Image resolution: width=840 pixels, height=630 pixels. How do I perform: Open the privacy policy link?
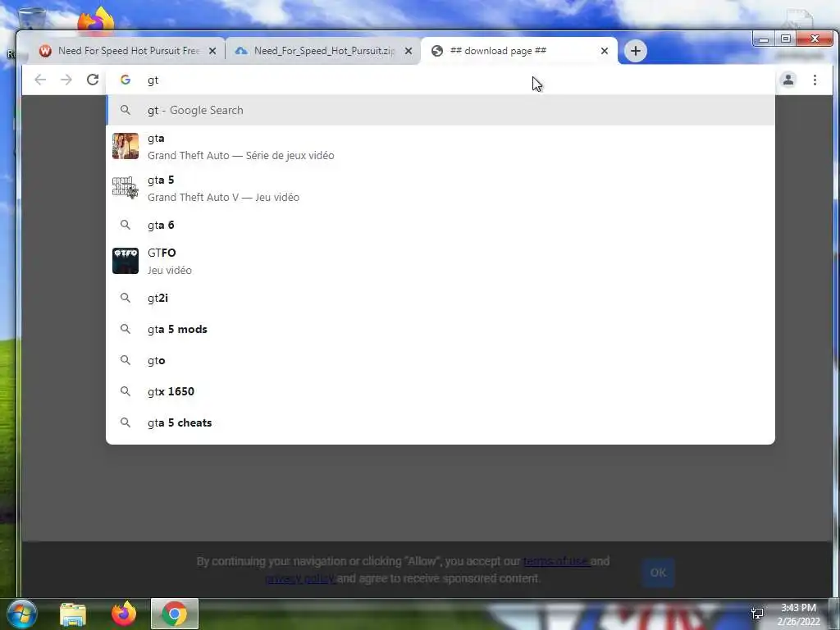(300, 578)
